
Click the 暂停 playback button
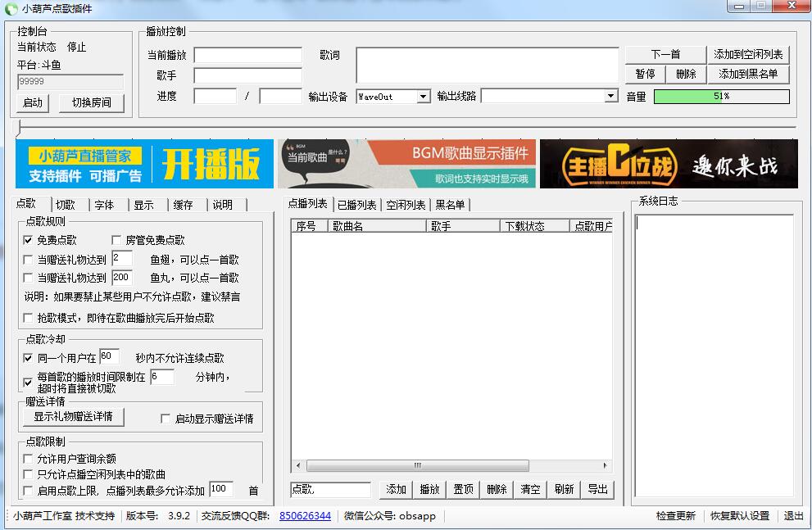coord(645,74)
